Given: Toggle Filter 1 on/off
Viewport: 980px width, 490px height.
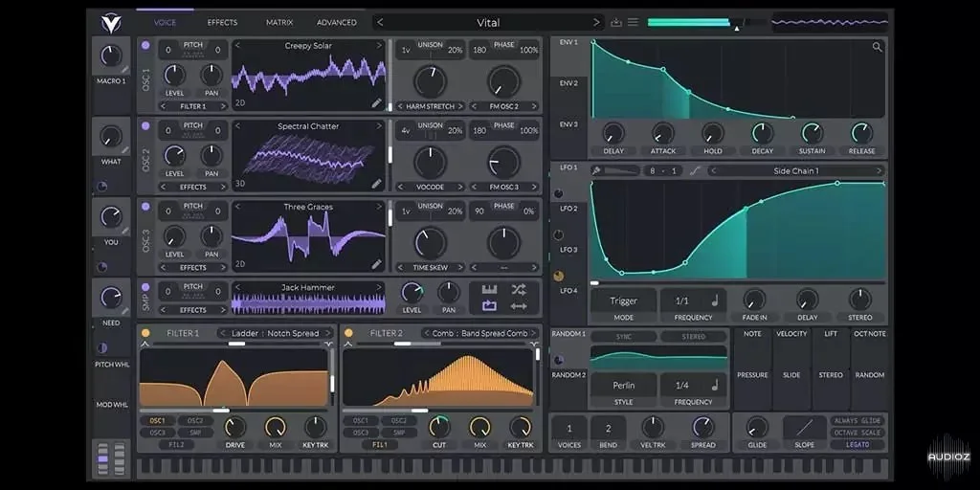Looking at the screenshot, I should 145,333.
